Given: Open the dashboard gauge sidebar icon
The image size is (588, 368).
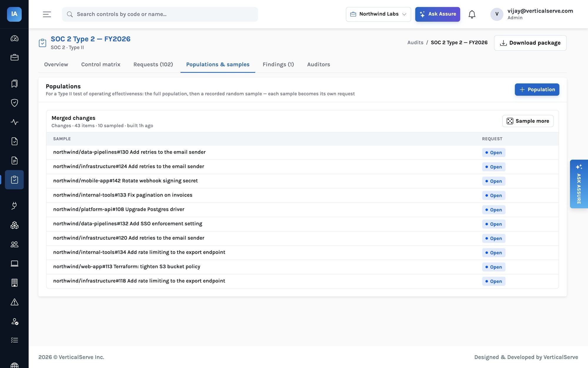Looking at the screenshot, I should click(x=14, y=39).
